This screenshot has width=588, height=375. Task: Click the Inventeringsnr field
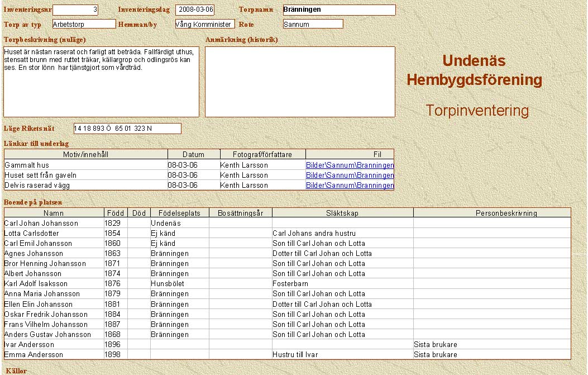(x=75, y=10)
